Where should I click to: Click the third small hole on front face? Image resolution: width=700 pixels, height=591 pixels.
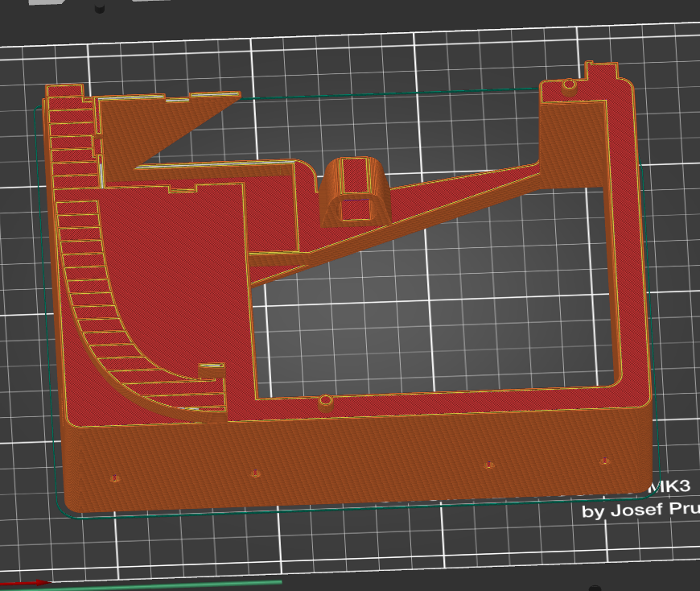tap(488, 465)
